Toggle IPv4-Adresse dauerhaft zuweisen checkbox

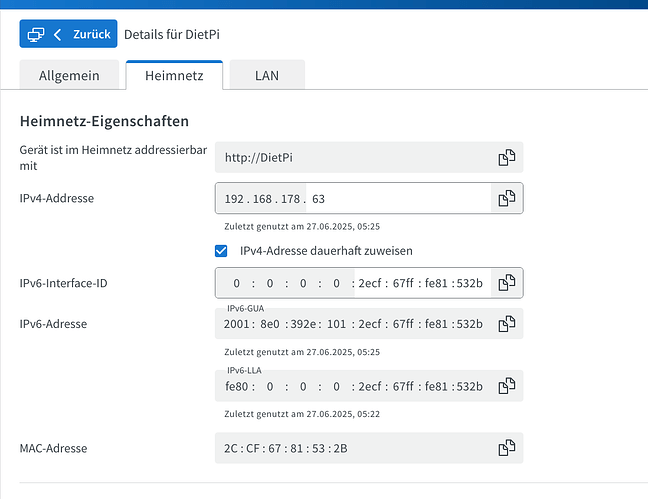221,251
